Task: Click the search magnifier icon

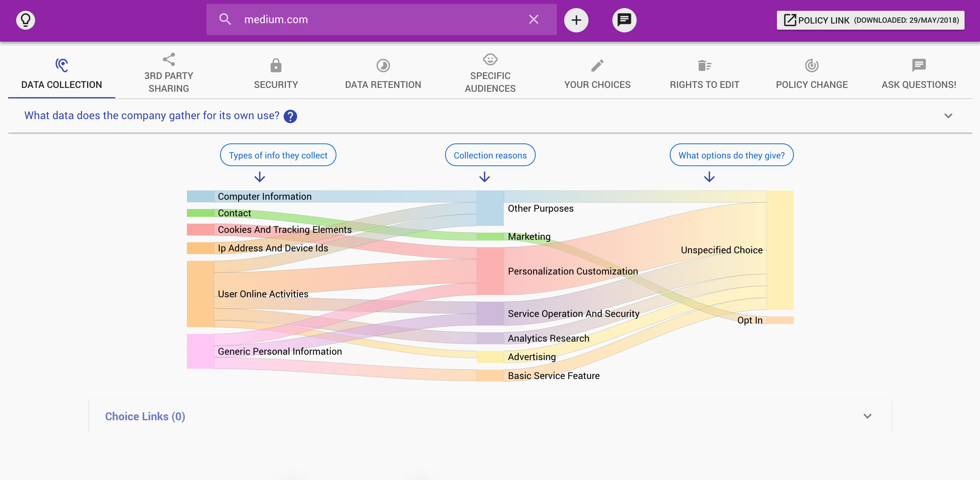Action: [x=225, y=19]
